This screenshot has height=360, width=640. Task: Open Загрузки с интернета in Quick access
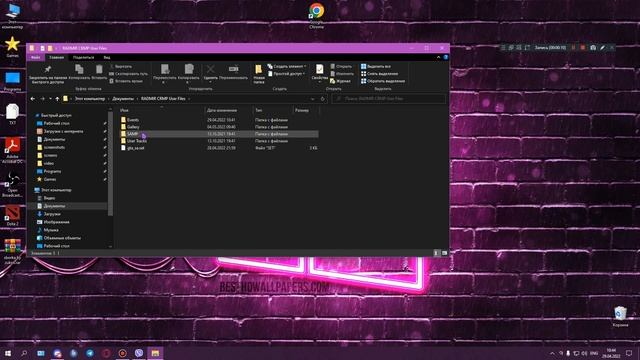tap(63, 131)
